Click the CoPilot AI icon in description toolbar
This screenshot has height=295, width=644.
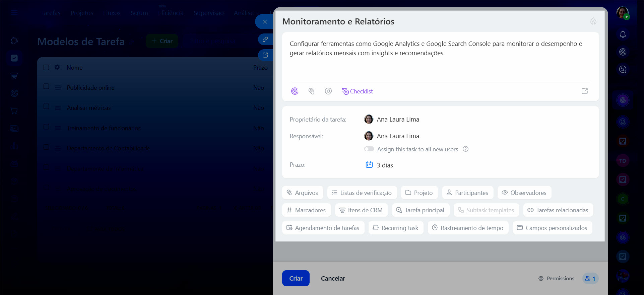[x=295, y=91]
